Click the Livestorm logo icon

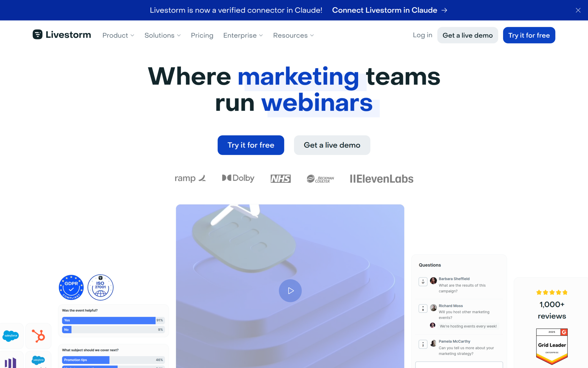click(x=37, y=34)
